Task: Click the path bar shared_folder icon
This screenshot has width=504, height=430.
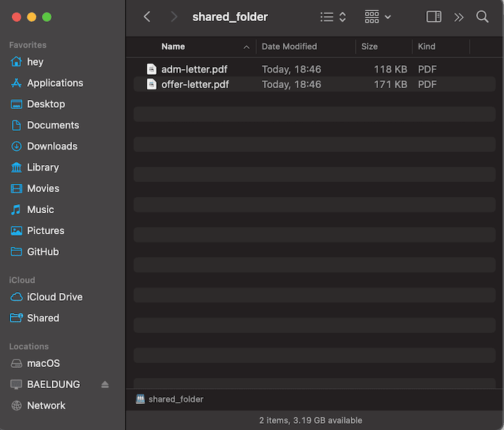Action: coord(140,399)
